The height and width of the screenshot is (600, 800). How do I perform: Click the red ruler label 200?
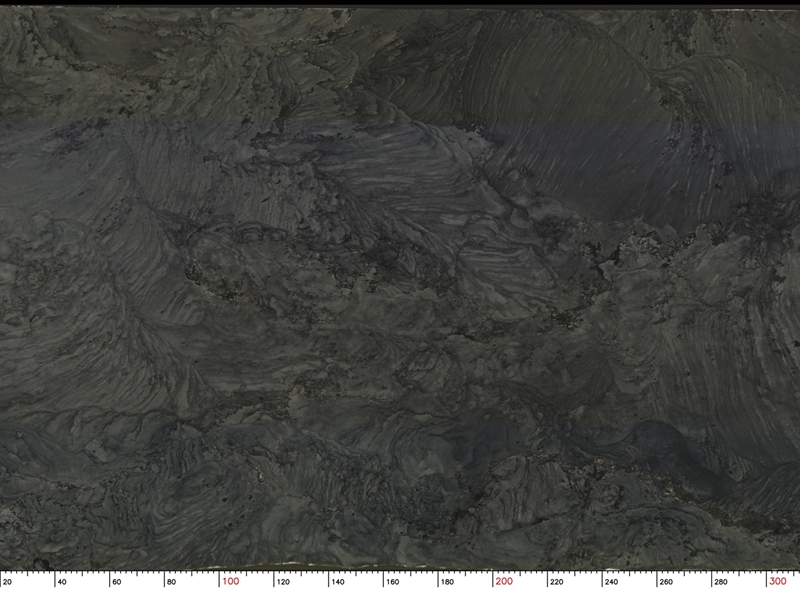point(504,581)
